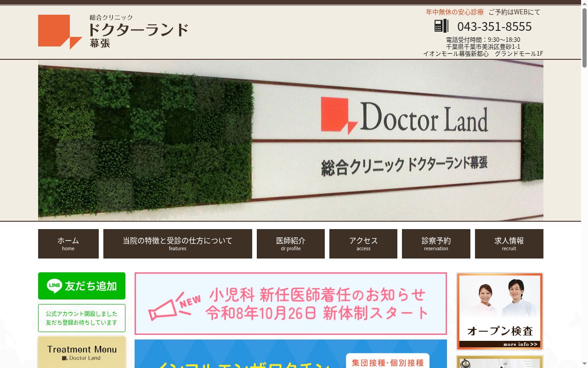Viewport: 588px width, 368px height.
Task: Click the LINE icon in the green button
Action: pos(54,286)
